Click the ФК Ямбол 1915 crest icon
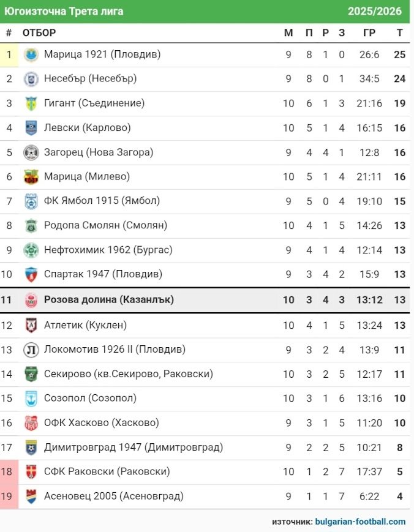 [30, 201]
